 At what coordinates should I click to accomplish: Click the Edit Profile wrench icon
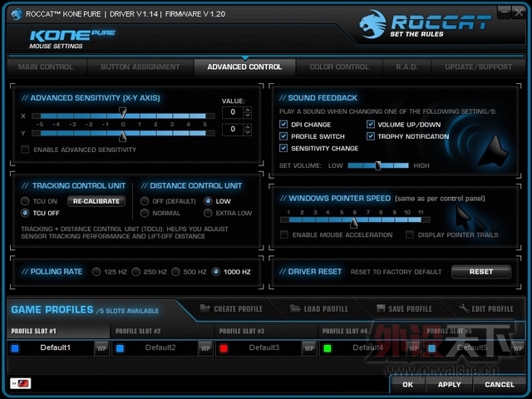464,308
